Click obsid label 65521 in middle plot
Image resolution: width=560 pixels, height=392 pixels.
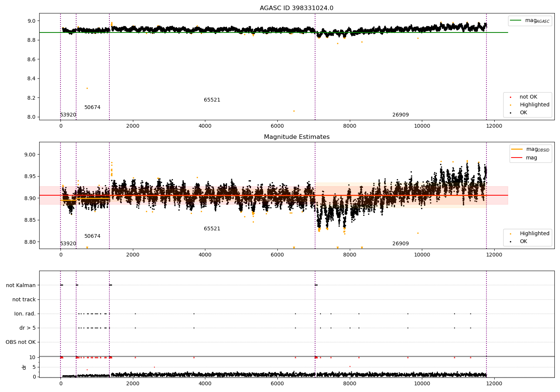tap(212, 229)
